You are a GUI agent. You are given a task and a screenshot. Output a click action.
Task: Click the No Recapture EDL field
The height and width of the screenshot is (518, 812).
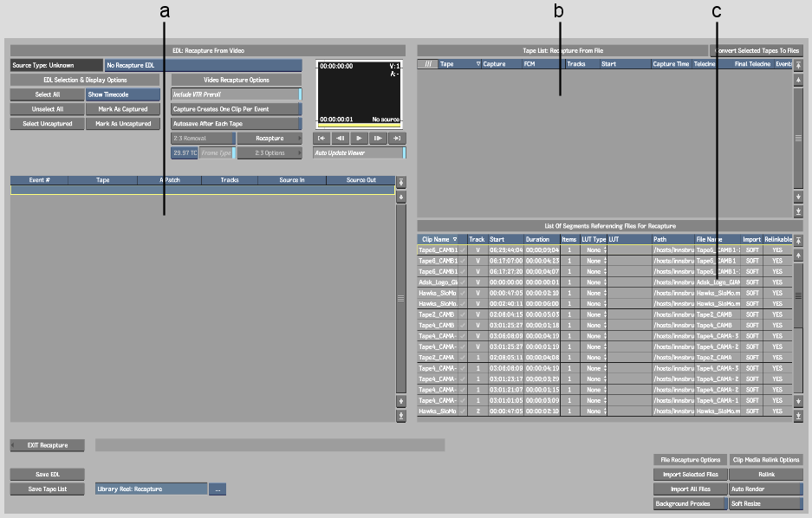tap(204, 65)
